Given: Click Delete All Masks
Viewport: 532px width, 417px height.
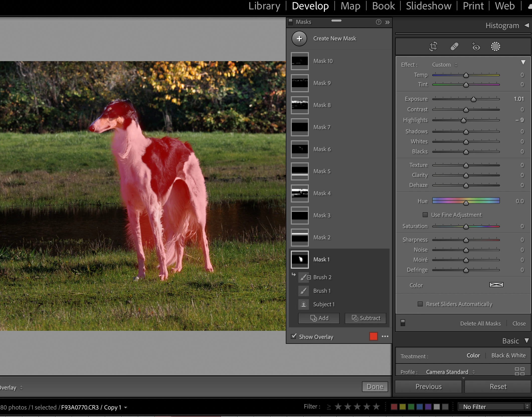Looking at the screenshot, I should 480,324.
